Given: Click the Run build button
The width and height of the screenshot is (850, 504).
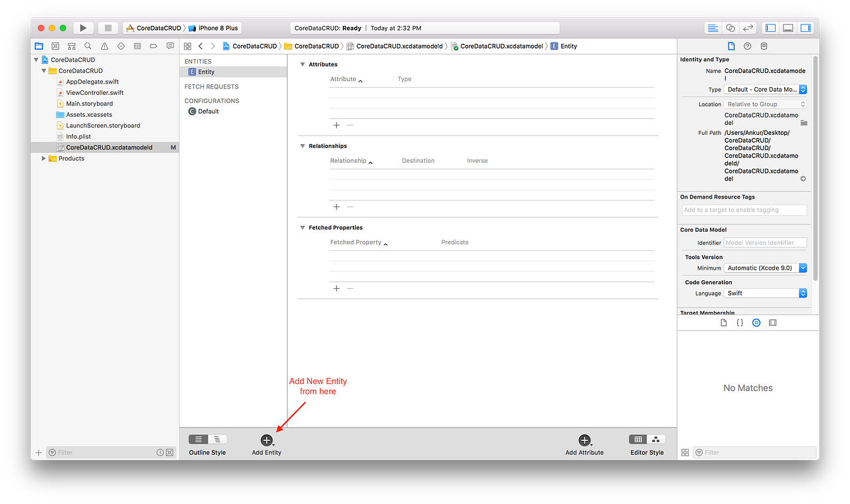Looking at the screenshot, I should tap(83, 27).
